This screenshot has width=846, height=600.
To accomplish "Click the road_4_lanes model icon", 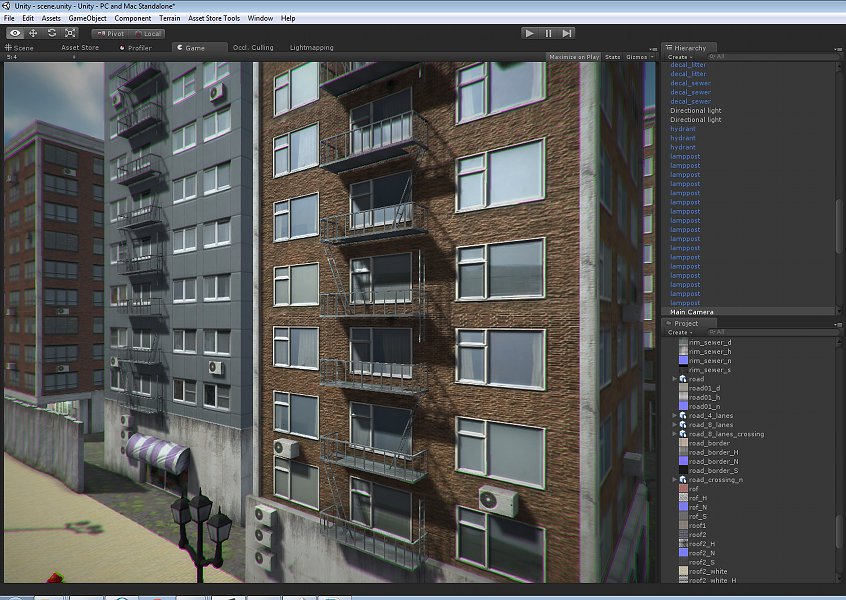I will (x=683, y=415).
